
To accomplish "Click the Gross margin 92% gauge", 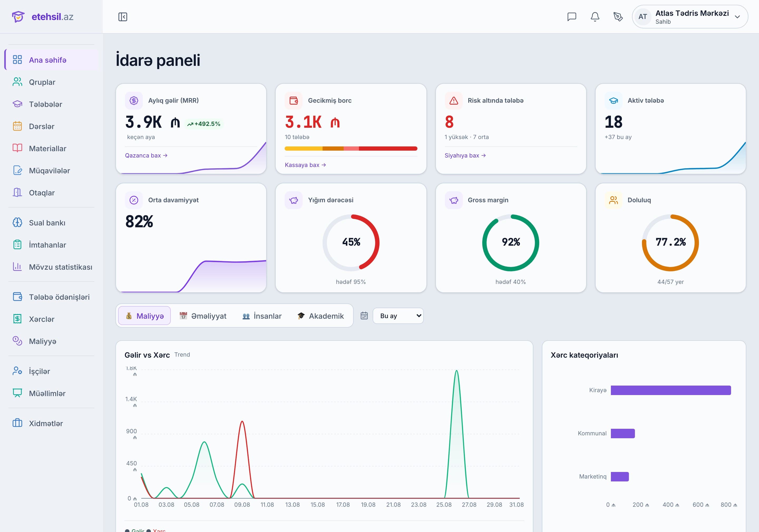I will (x=510, y=243).
